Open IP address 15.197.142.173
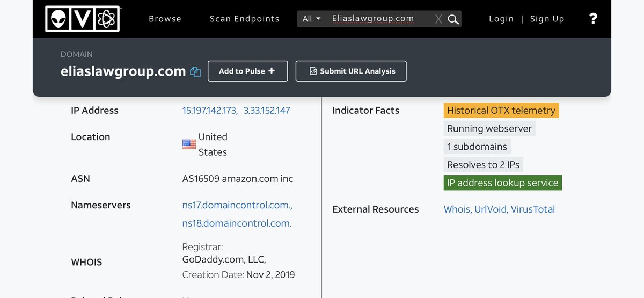 tap(209, 111)
